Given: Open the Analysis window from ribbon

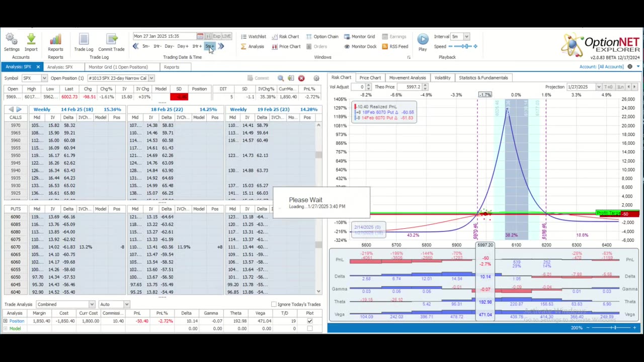Looking at the screenshot, I should pos(252,47).
